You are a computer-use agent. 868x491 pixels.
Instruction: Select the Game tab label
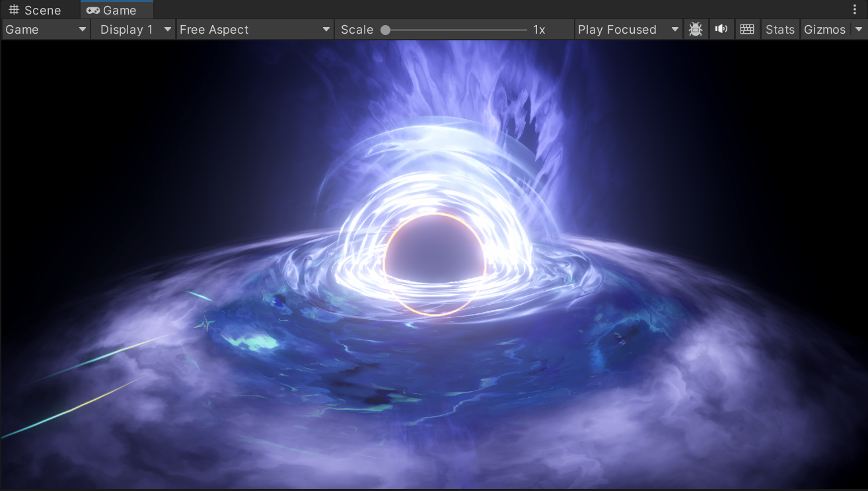point(120,11)
